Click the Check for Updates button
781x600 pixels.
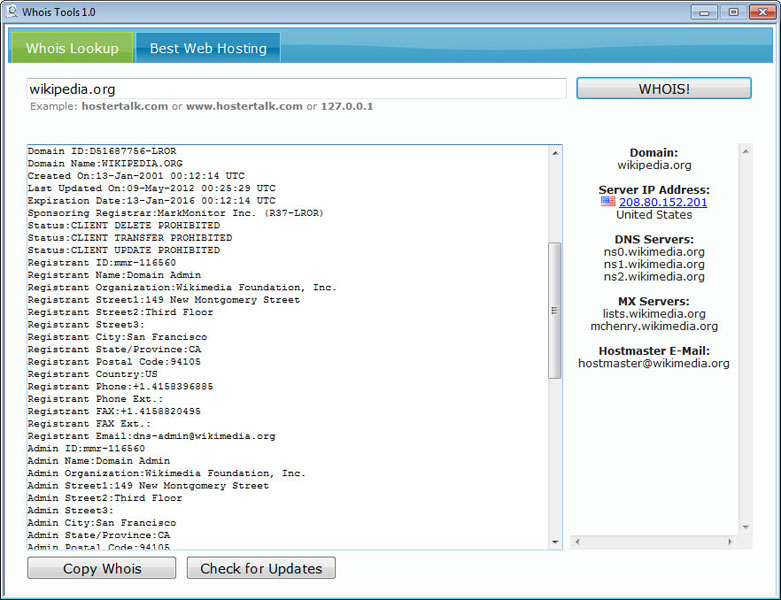261,568
